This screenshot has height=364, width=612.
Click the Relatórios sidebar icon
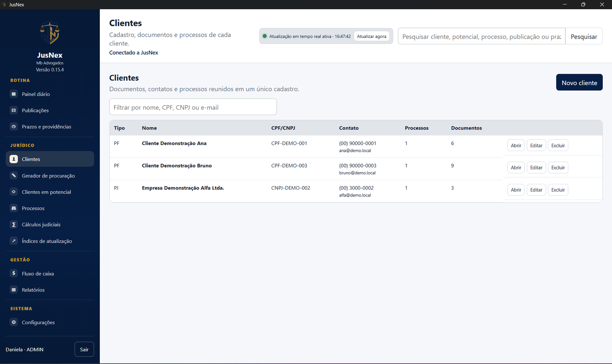pos(14,290)
